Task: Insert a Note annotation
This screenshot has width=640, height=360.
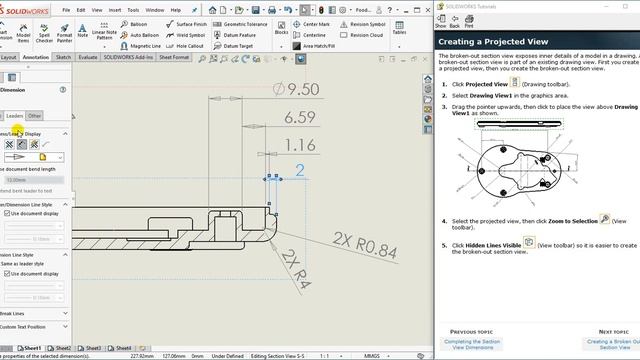Action: point(82,31)
